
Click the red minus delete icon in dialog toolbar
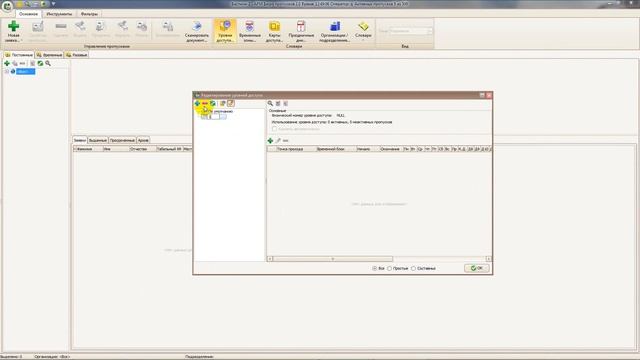[x=205, y=103]
